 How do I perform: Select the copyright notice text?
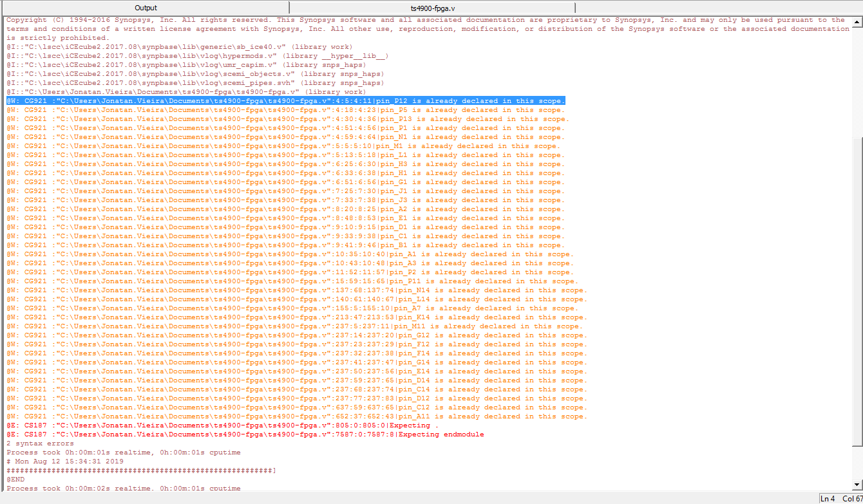coord(258,19)
